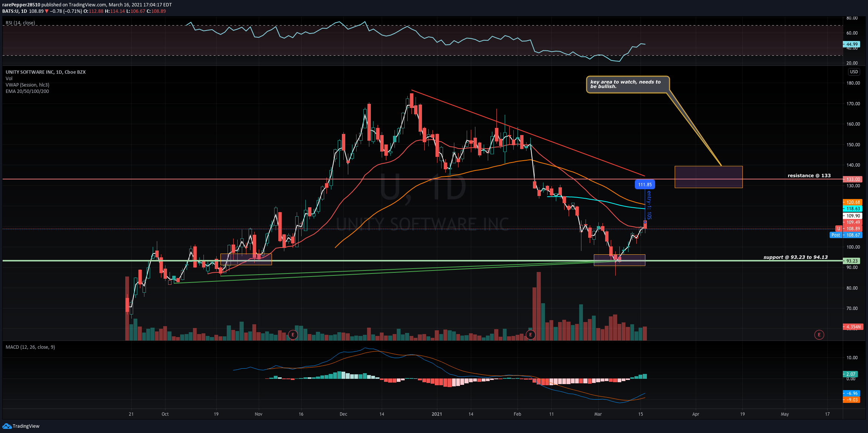Click the white 109.90 price tag

click(x=853, y=216)
